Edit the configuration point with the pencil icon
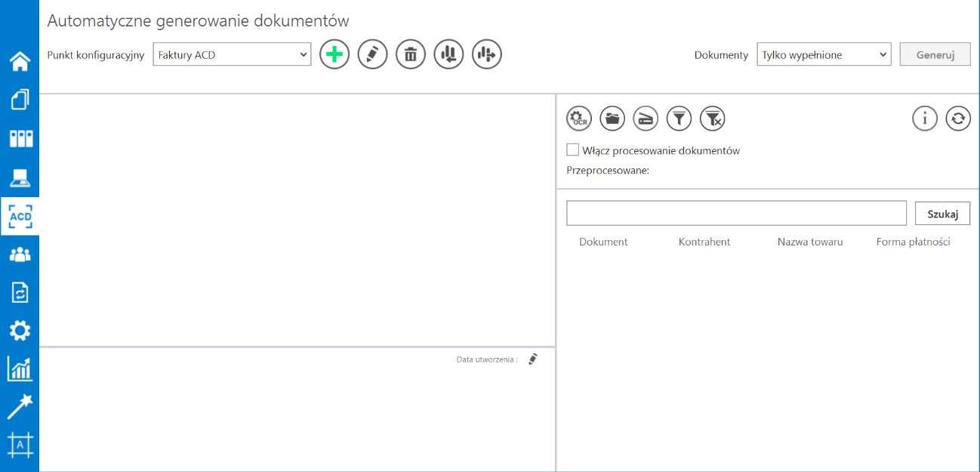The image size is (980, 472). point(372,54)
